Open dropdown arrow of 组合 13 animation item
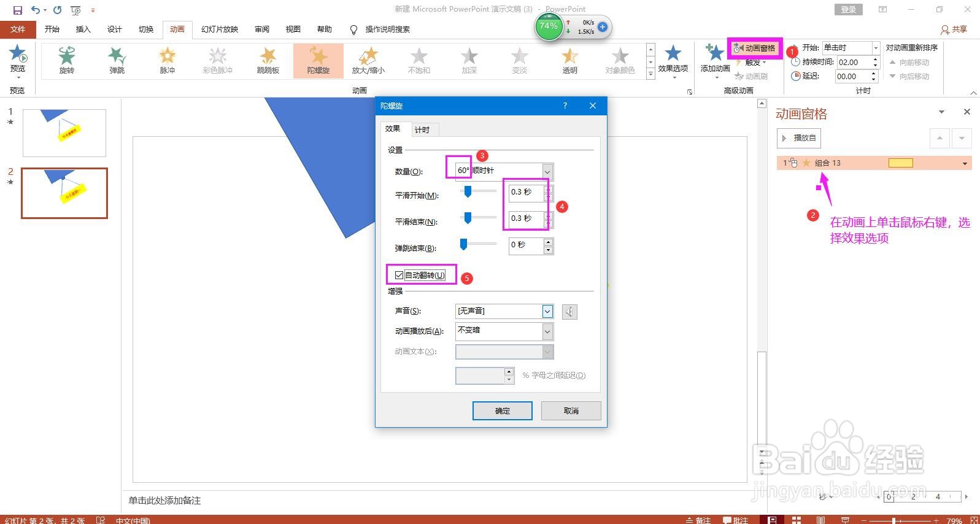The image size is (980, 524). 965,163
